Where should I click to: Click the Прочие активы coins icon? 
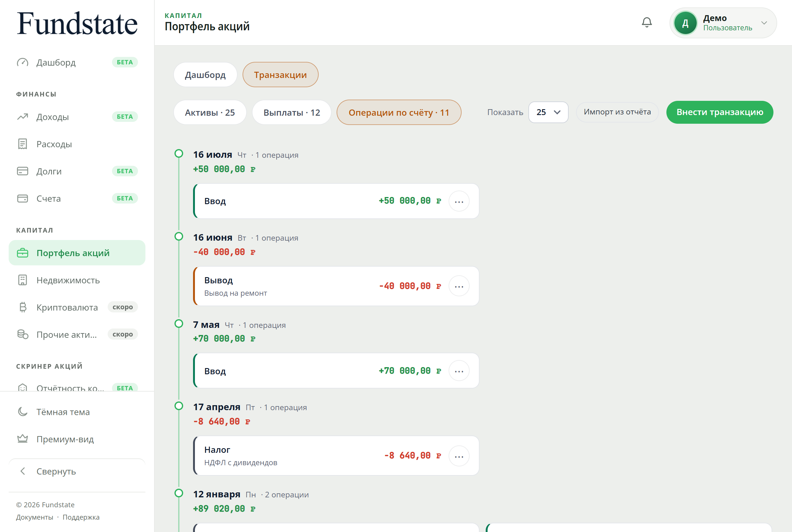click(x=23, y=334)
